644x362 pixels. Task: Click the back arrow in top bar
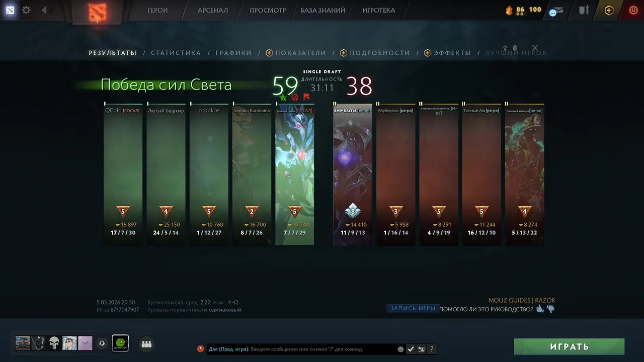[x=44, y=10]
